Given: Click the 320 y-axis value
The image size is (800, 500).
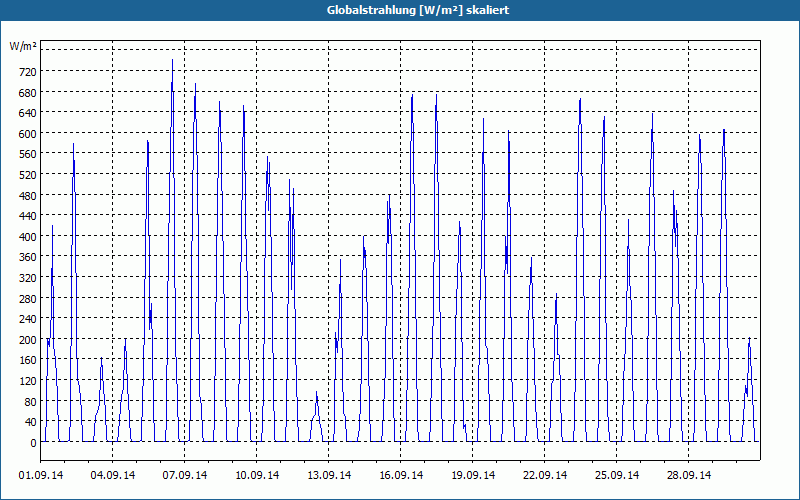Looking at the screenshot, I should [27, 278].
